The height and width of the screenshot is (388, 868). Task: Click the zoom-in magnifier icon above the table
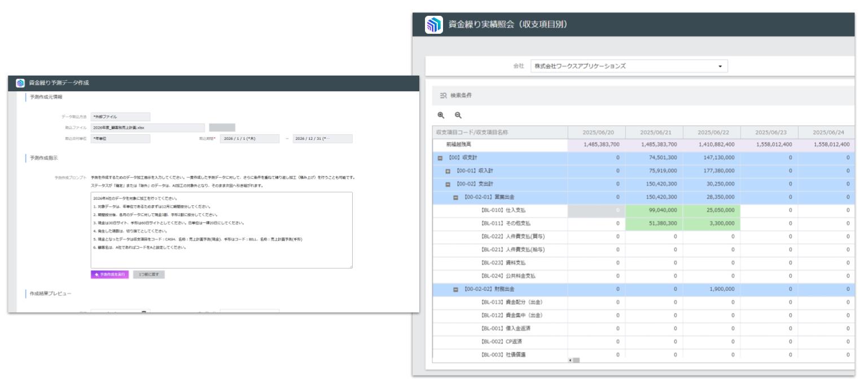[442, 114]
